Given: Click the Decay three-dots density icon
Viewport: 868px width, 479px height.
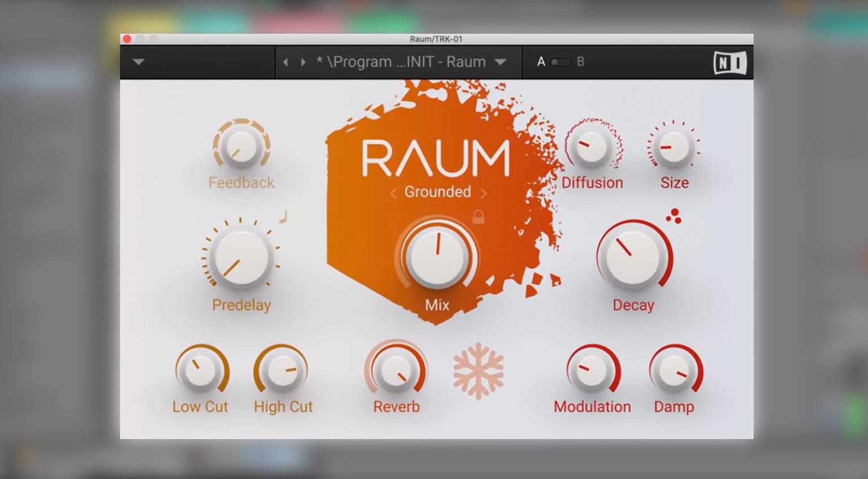Looking at the screenshot, I should pyautogui.click(x=674, y=216).
